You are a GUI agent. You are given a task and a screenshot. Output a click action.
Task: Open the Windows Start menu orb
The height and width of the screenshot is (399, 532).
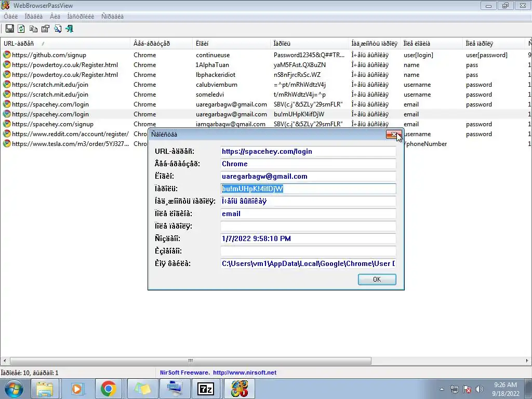[14, 389]
